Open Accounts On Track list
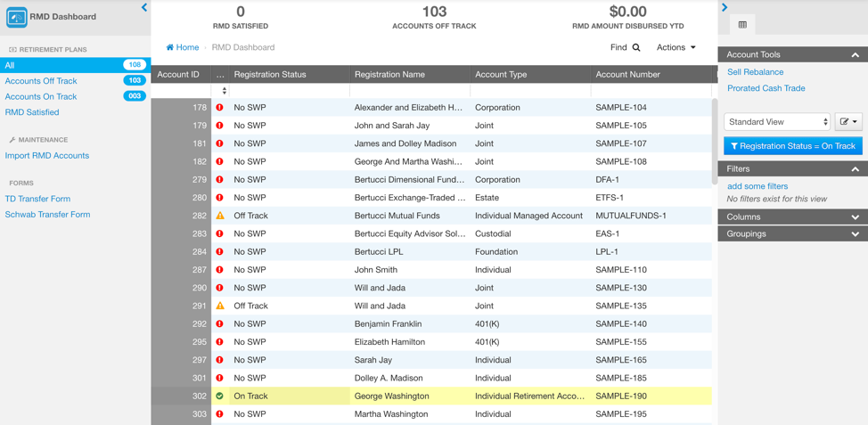The width and height of the screenshot is (868, 425). tap(41, 96)
